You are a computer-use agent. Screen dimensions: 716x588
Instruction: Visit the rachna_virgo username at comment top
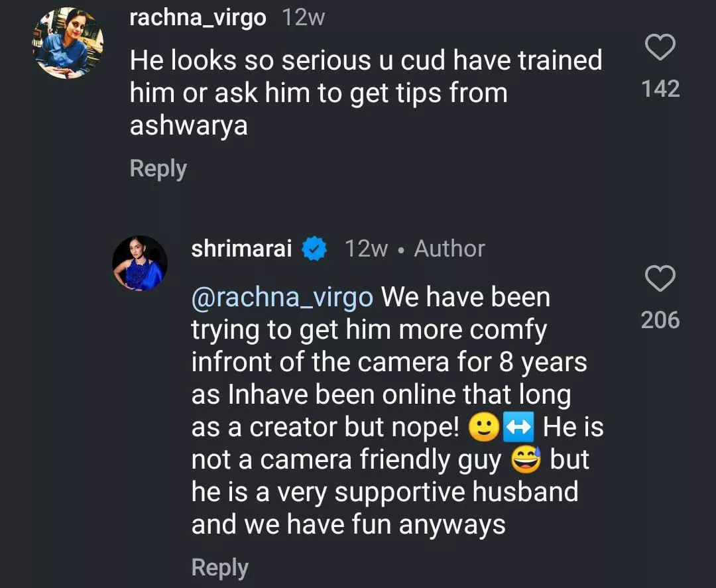click(198, 18)
